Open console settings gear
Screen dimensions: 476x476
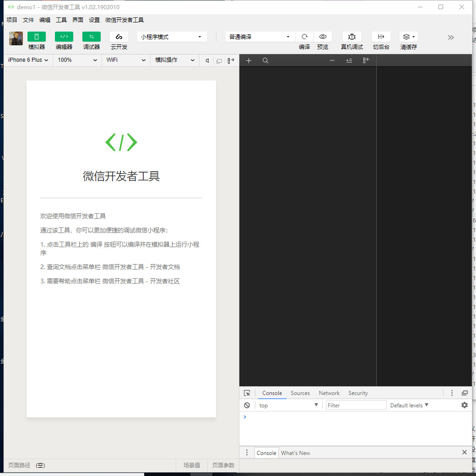(465, 405)
